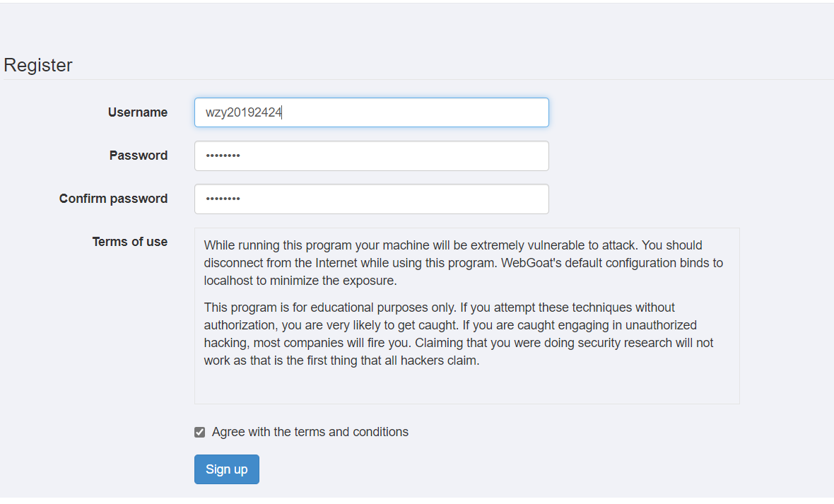Click the Terms of use label
The image size is (834, 504).
129,242
